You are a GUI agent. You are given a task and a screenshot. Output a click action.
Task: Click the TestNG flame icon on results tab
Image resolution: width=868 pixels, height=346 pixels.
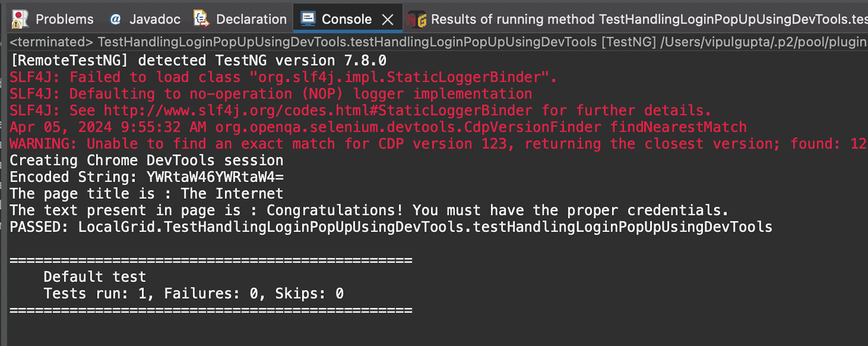(x=416, y=18)
